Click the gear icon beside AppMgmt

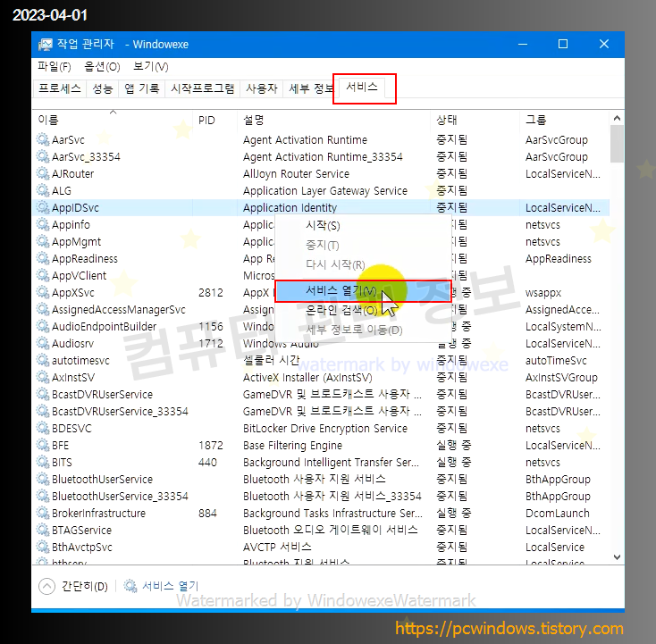pyautogui.click(x=43, y=241)
